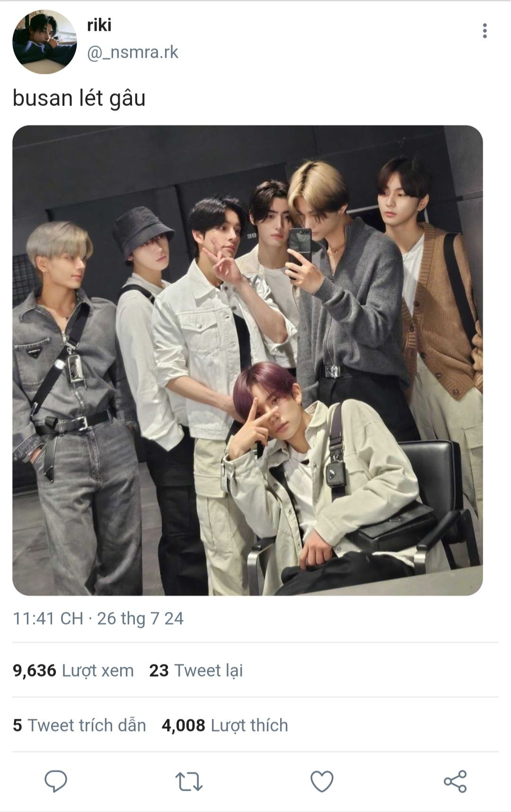Open the share icon

(455, 781)
